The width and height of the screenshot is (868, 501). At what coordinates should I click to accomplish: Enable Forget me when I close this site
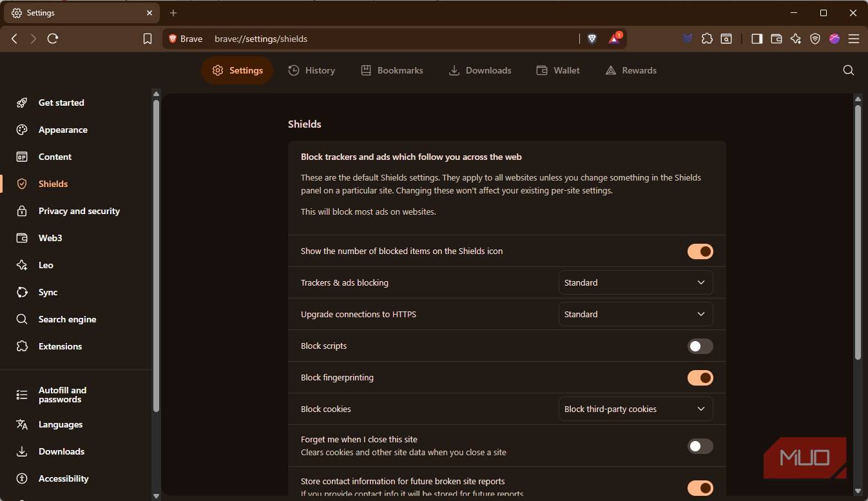pos(700,446)
